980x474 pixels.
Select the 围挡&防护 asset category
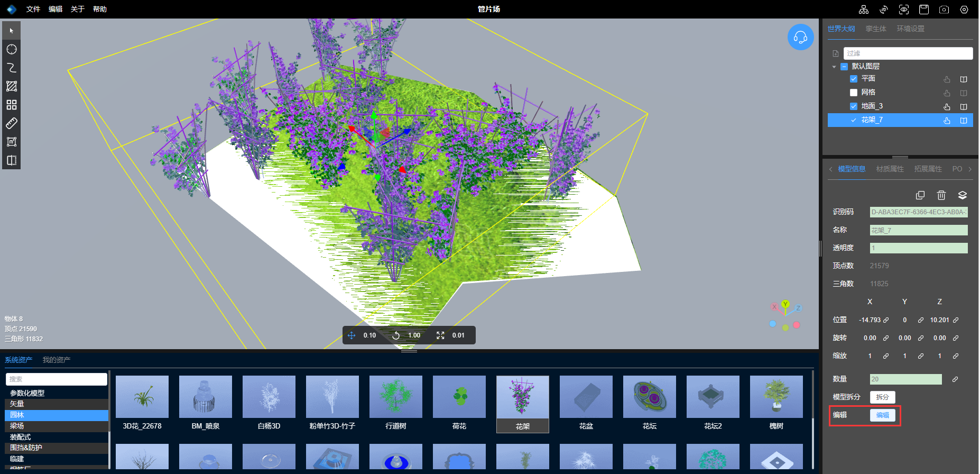click(x=57, y=448)
